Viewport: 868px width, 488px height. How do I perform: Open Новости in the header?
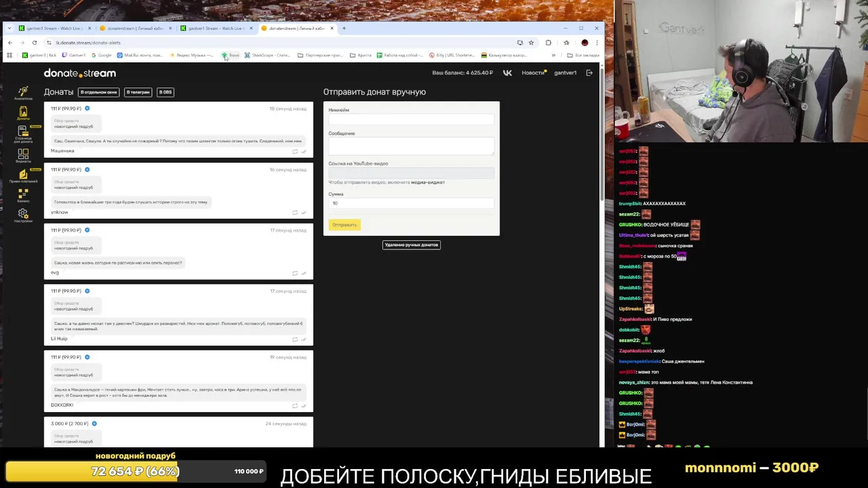click(x=534, y=73)
